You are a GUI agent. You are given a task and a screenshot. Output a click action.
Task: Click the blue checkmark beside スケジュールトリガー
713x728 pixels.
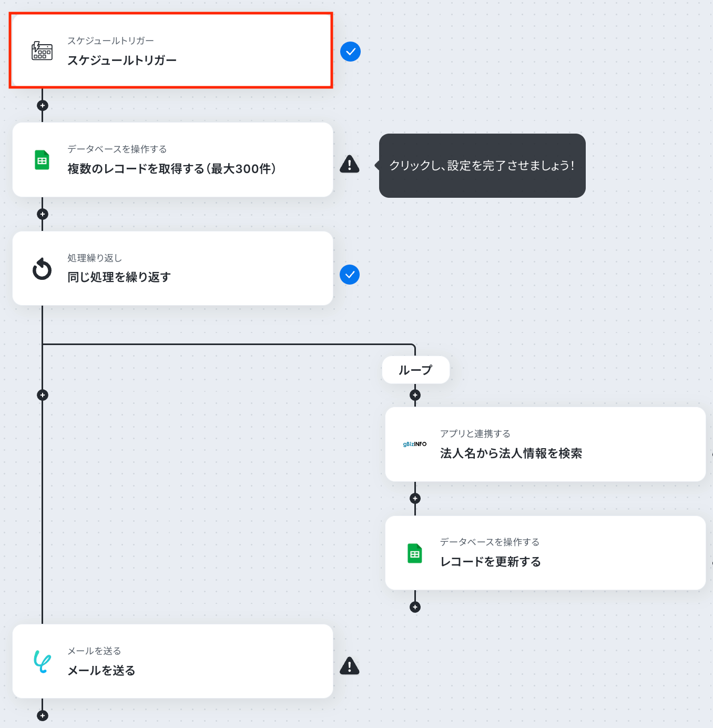point(350,52)
